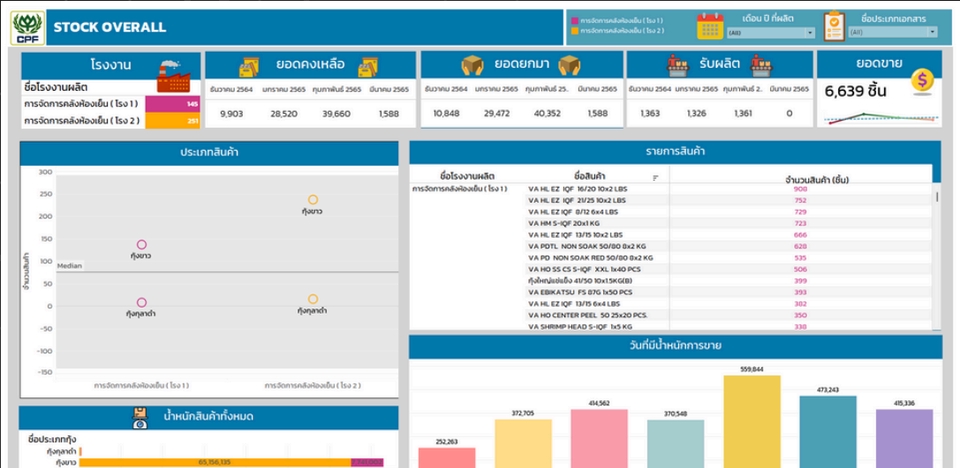Click the ยอดคงเหลือ value 9,903
The height and width of the screenshot is (468, 960).
pos(231,113)
